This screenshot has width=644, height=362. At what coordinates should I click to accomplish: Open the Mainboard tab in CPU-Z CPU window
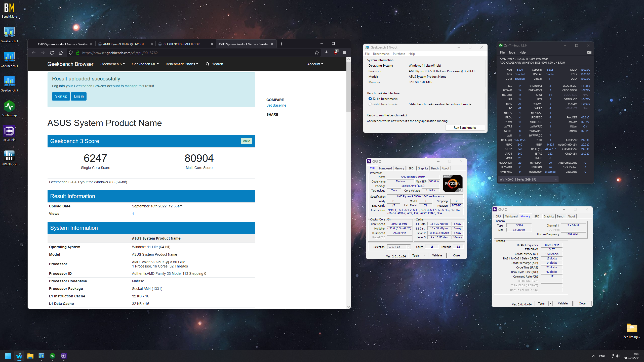385,168
